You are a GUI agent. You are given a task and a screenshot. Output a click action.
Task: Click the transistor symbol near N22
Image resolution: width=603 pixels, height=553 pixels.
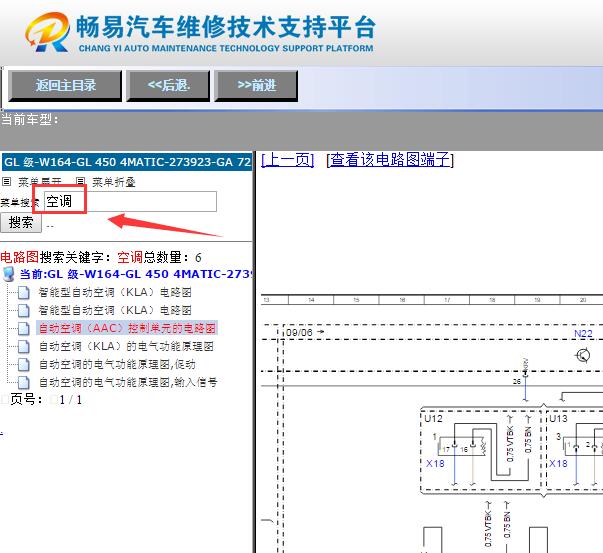coord(583,355)
